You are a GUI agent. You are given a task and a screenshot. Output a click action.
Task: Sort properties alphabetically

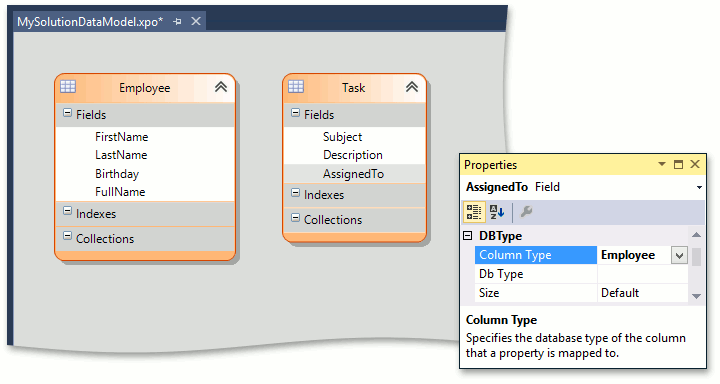click(497, 212)
